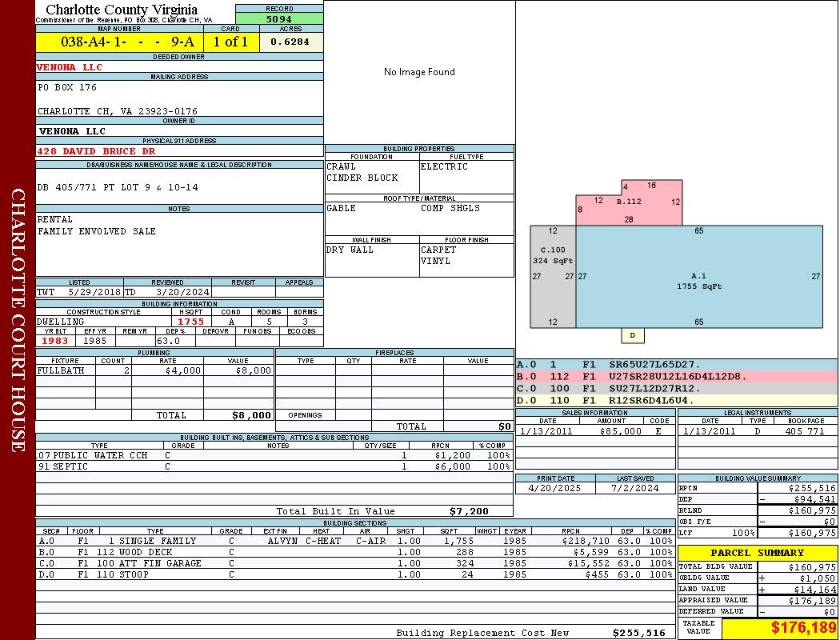Click the red taxable value $176,189
This screenshot has height=640, width=840.
pyautogui.click(x=803, y=627)
